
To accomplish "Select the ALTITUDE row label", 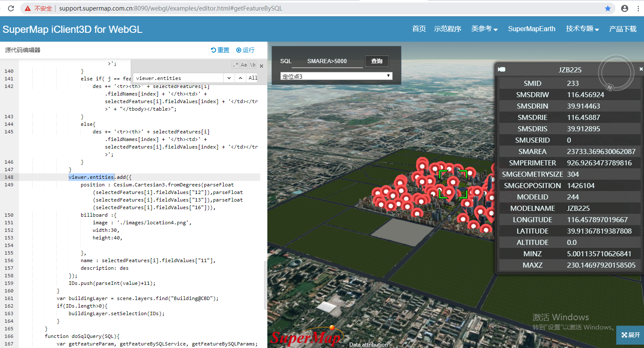I will tap(533, 242).
